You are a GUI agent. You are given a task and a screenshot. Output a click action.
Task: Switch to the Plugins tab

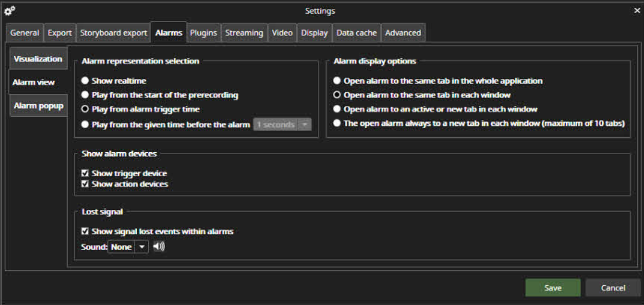click(x=203, y=33)
